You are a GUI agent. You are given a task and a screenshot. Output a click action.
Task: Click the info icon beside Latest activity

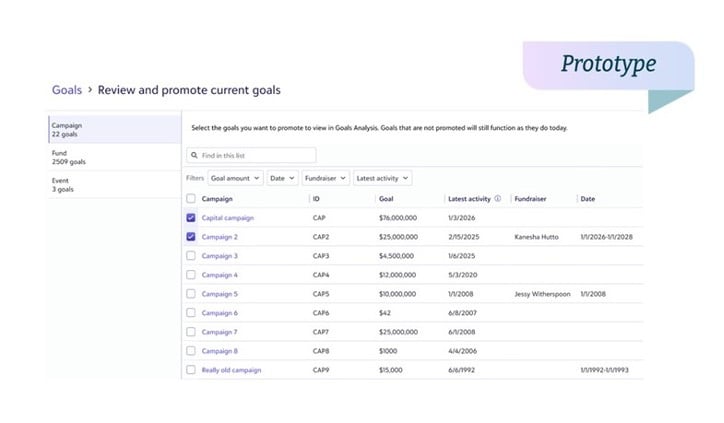coord(498,199)
